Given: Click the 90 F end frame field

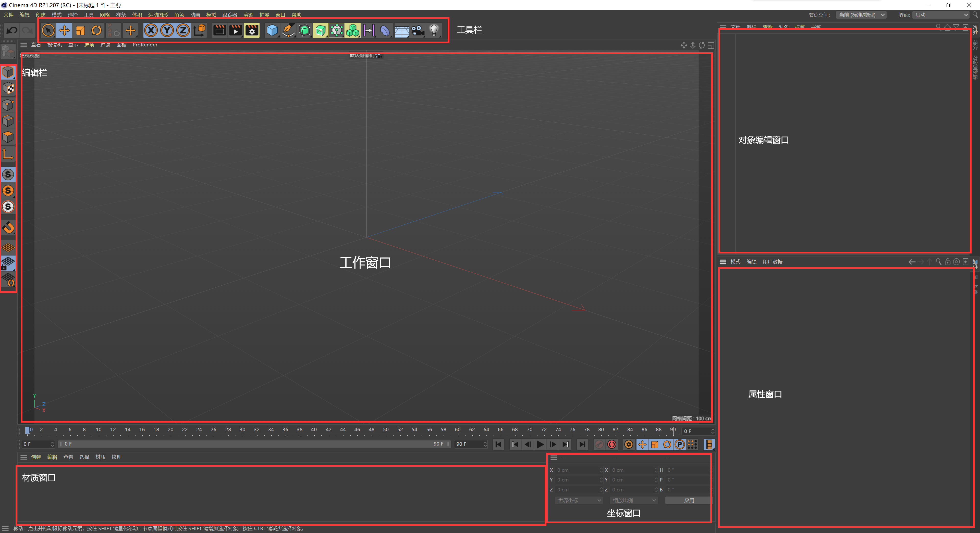Looking at the screenshot, I should click(471, 444).
